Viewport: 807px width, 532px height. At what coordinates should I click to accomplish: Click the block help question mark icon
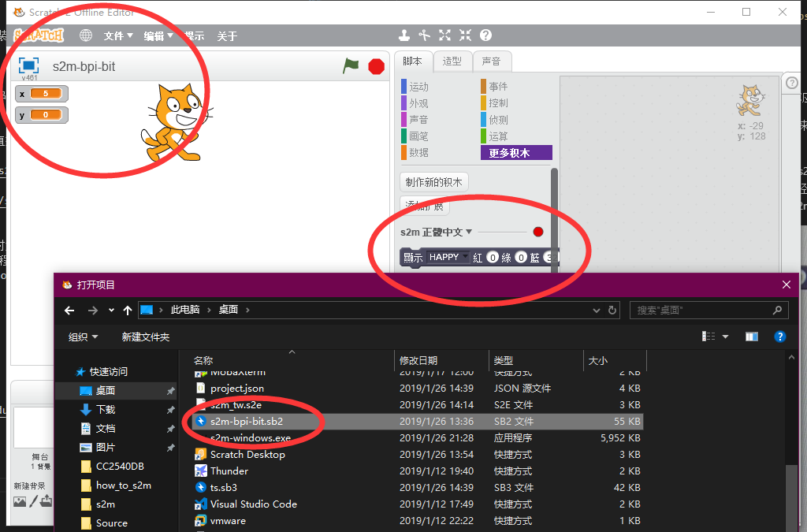pos(485,35)
